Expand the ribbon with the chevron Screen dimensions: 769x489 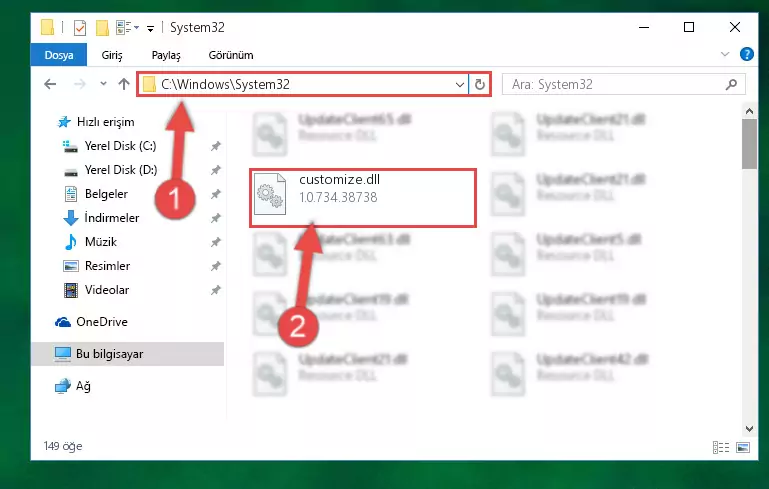point(725,54)
